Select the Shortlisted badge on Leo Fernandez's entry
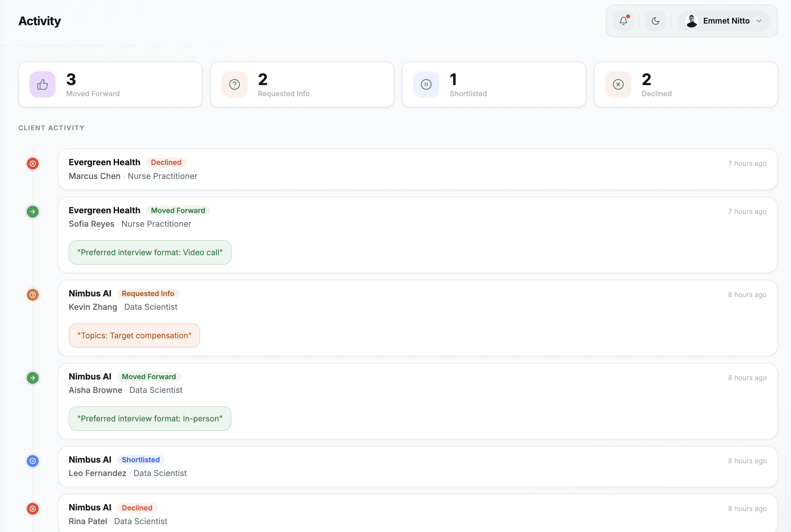 coord(140,459)
